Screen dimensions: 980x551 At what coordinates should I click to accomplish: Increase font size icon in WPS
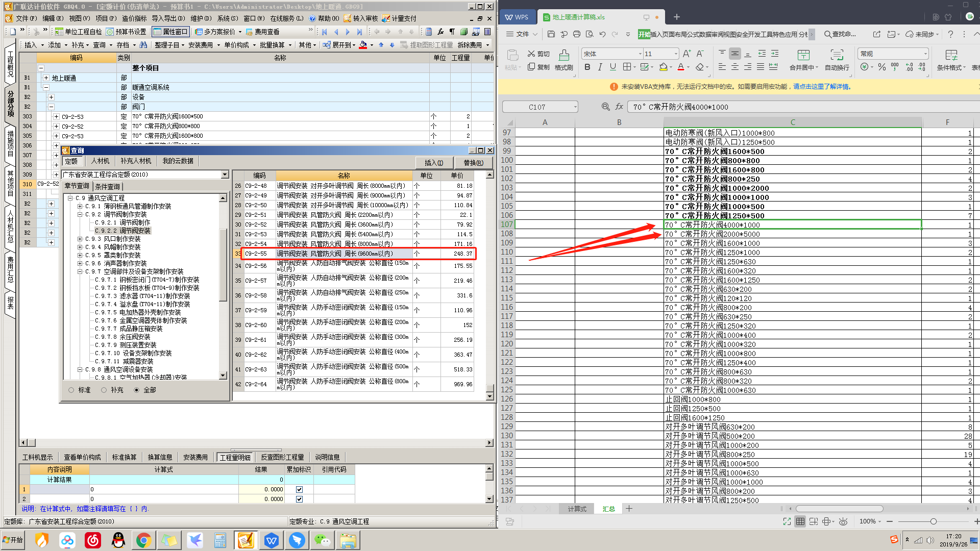click(x=687, y=54)
